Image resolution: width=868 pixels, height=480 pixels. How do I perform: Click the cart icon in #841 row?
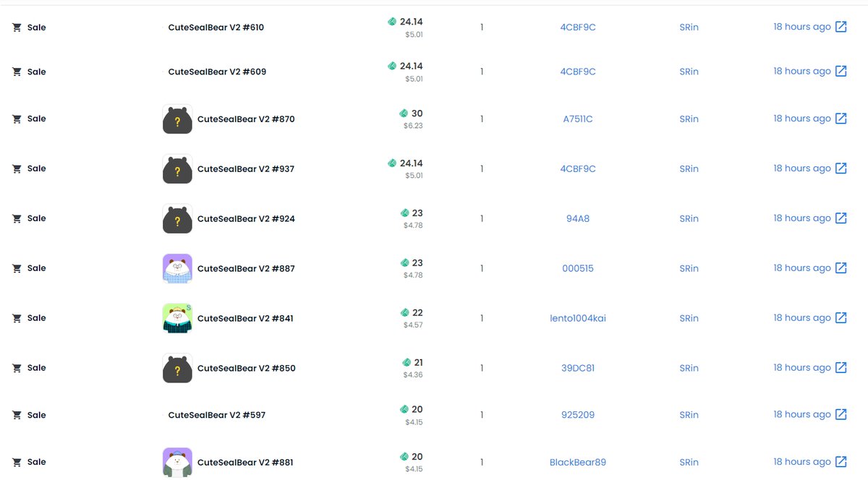coord(17,318)
